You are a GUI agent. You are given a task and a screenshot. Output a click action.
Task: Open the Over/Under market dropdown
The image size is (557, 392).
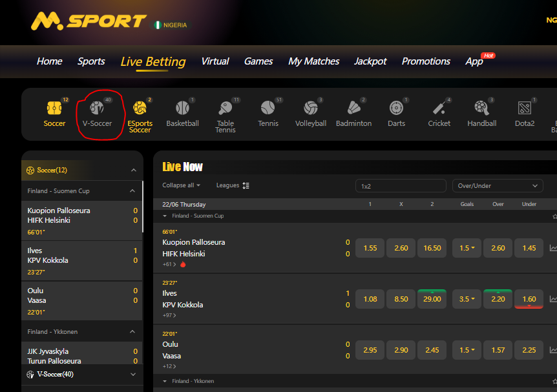[x=498, y=186]
